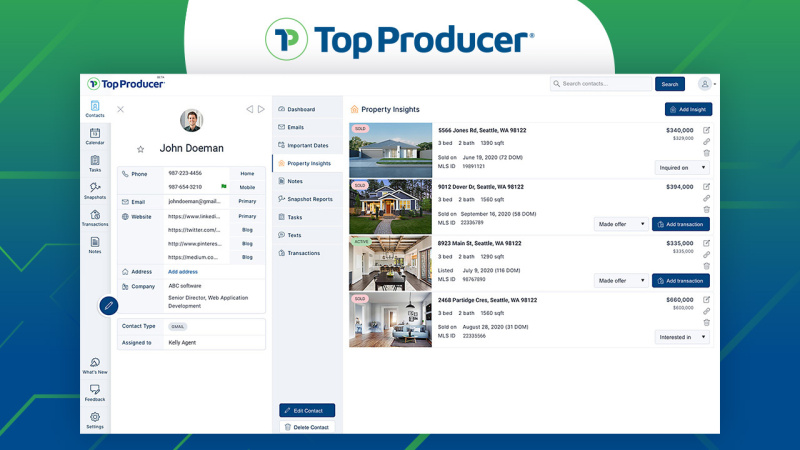
Task: Open Made offer dropdown for Dover Dr
Action: 621,224
